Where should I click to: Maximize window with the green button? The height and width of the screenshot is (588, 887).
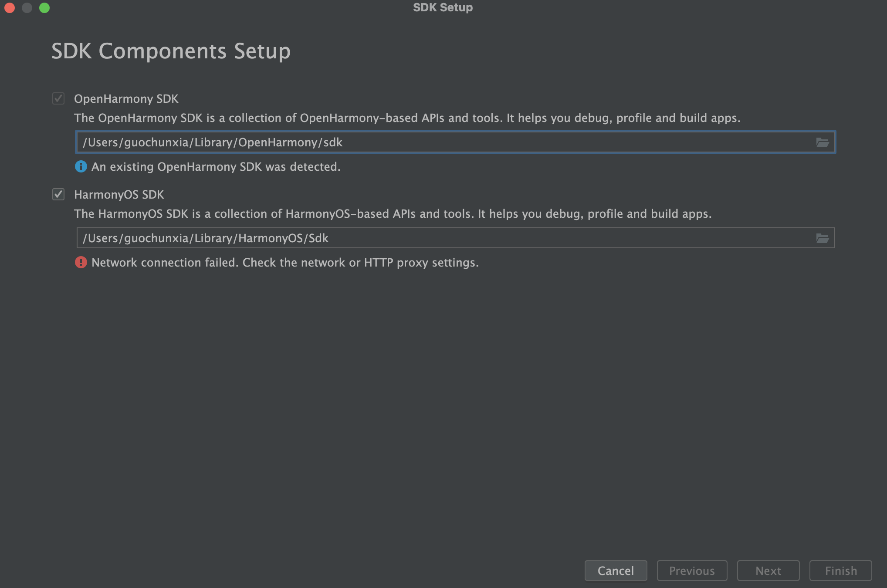(44, 8)
